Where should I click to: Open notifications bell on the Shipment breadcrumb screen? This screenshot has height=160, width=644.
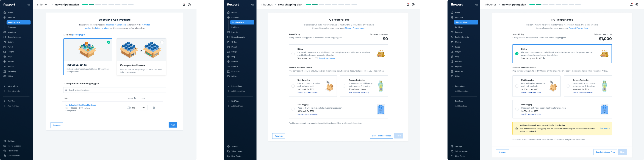coord(184,5)
